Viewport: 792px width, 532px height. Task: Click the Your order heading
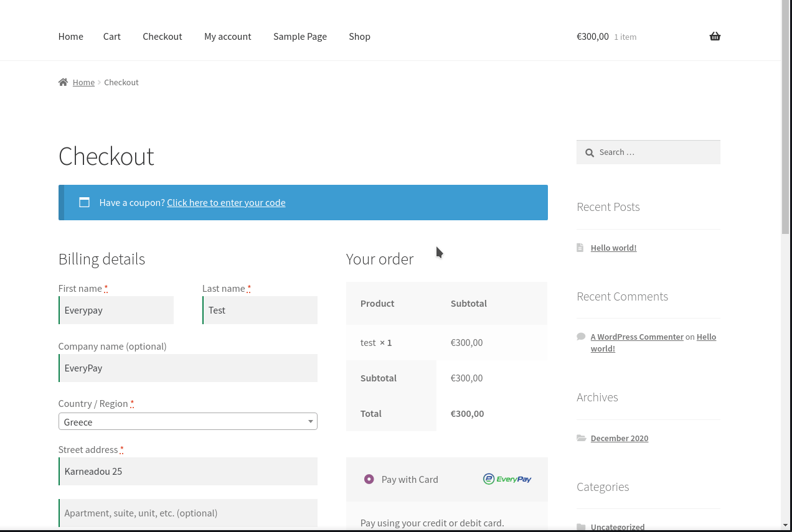[380, 259]
